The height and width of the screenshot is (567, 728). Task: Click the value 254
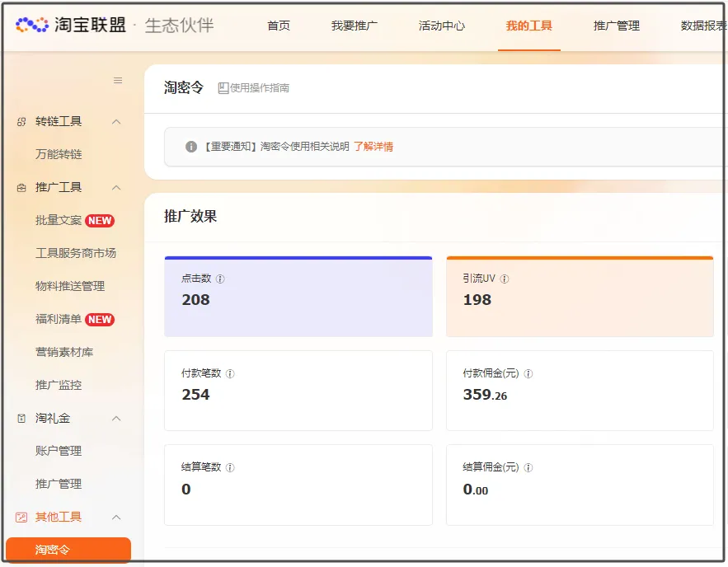[x=196, y=395]
